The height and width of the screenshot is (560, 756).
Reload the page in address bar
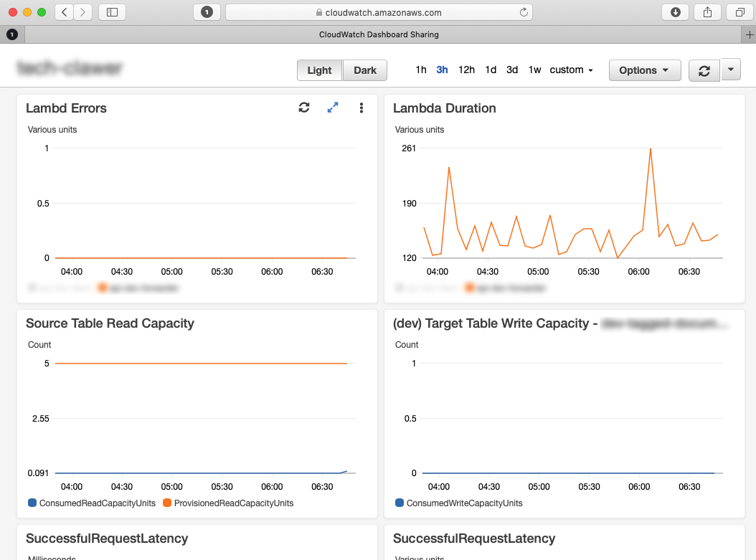pos(524,12)
